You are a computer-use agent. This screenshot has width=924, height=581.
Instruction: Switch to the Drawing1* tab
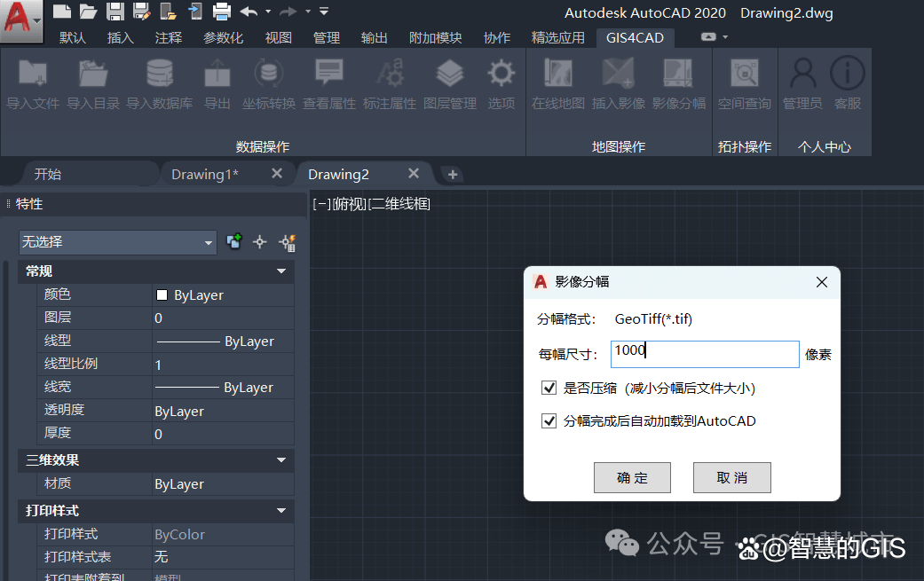[x=205, y=174]
